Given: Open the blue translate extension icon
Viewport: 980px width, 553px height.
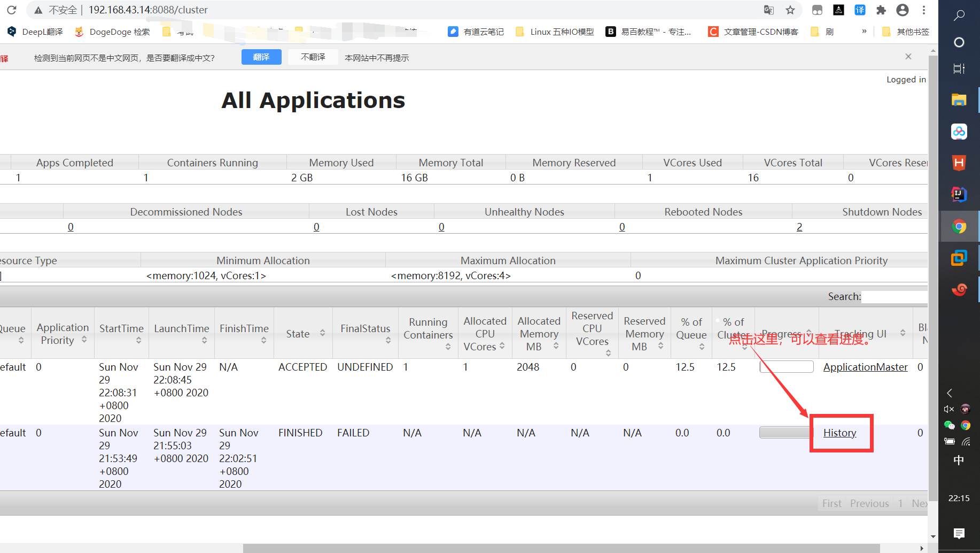Looking at the screenshot, I should (x=860, y=10).
